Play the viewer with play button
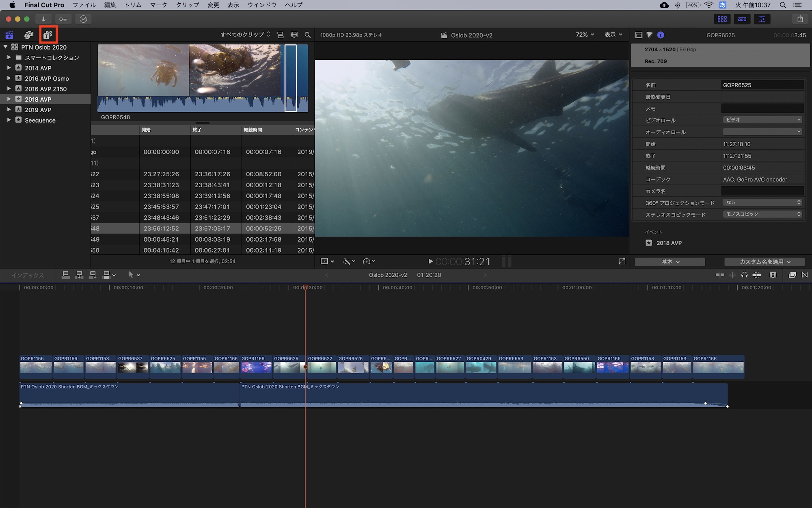This screenshot has width=812, height=508. pos(430,261)
